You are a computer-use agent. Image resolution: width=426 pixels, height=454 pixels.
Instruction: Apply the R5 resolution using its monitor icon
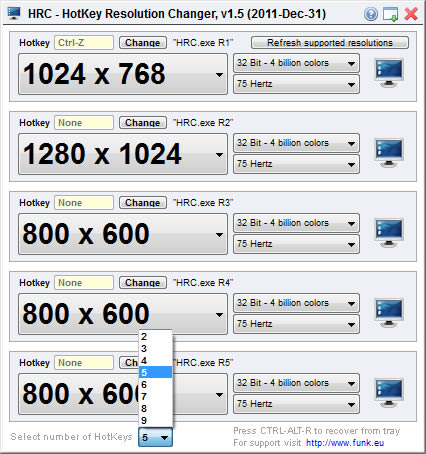pyautogui.click(x=389, y=393)
